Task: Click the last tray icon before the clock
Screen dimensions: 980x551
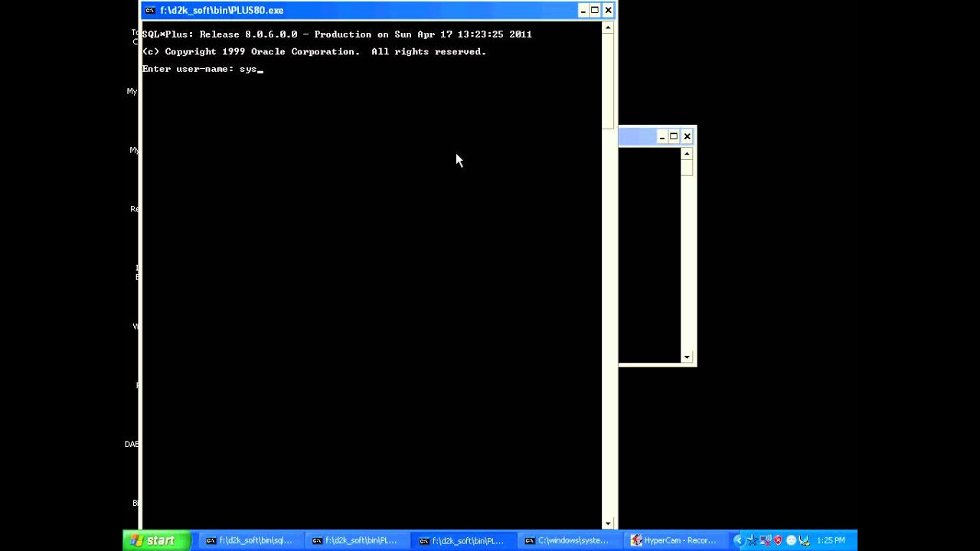Action: click(x=804, y=540)
